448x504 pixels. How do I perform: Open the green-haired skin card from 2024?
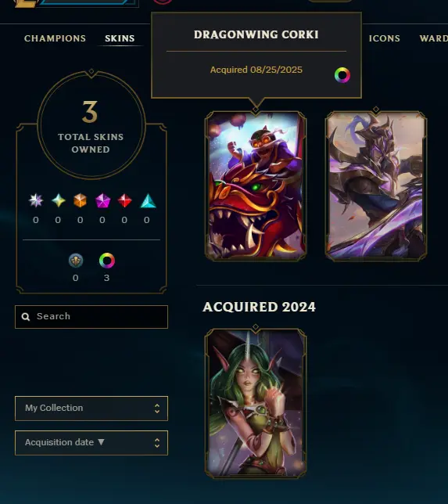click(256, 403)
